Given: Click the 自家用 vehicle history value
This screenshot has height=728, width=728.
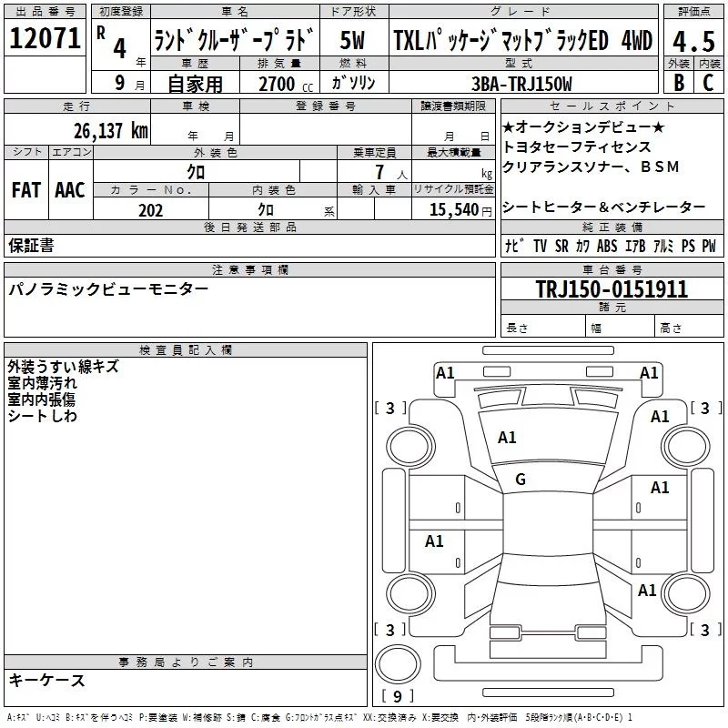Looking at the screenshot, I should pyautogui.click(x=195, y=84).
